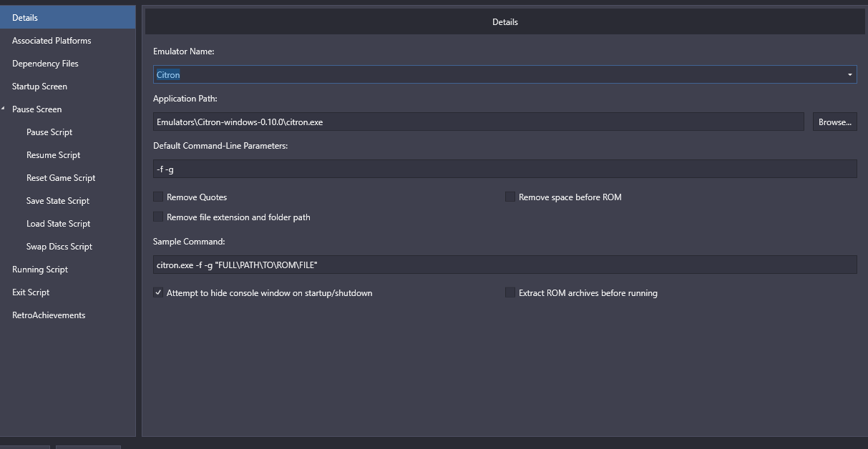This screenshot has height=449, width=868.
Task: Open the Emulator Name dropdown arrow
Action: point(849,74)
